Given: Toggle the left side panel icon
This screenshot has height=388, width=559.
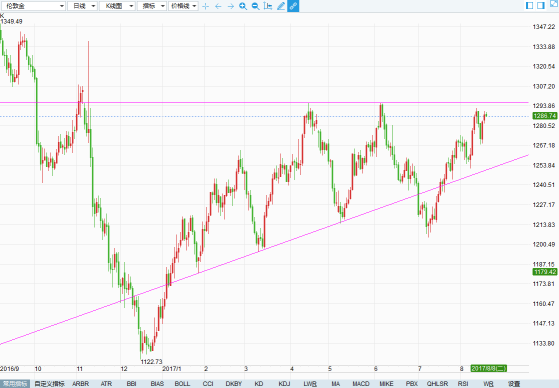Looking at the screenshot, I should click(x=529, y=5).
